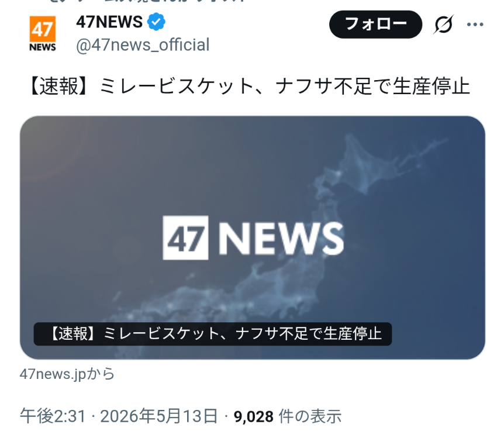Image resolution: width=504 pixels, height=438 pixels.
Task: Open the three-dot more options menu
Action: 475,25
